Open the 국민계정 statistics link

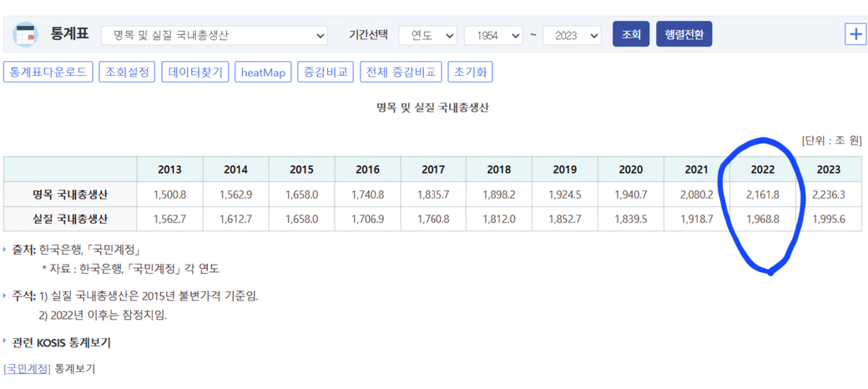click(x=27, y=368)
